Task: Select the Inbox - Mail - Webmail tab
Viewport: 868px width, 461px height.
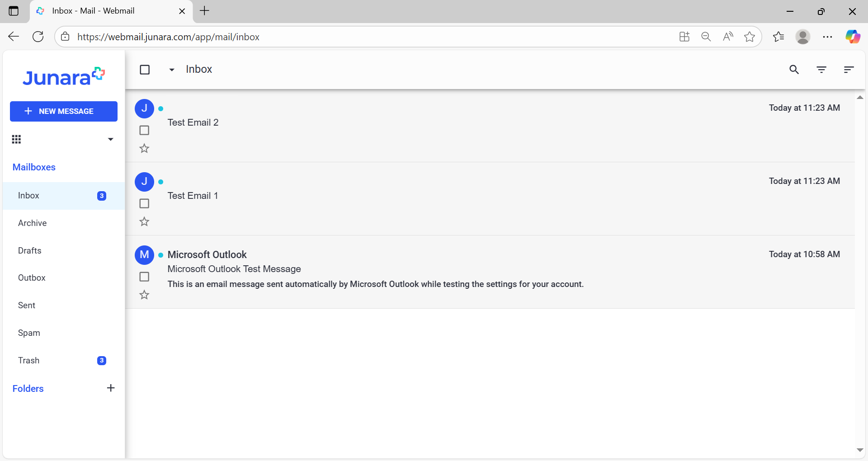Action: pos(111,11)
